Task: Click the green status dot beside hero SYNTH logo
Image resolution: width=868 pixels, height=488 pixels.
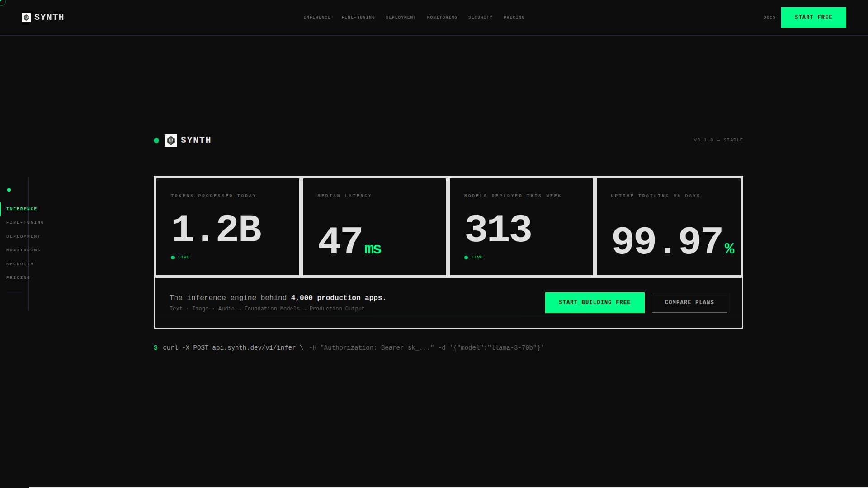Action: pos(156,141)
